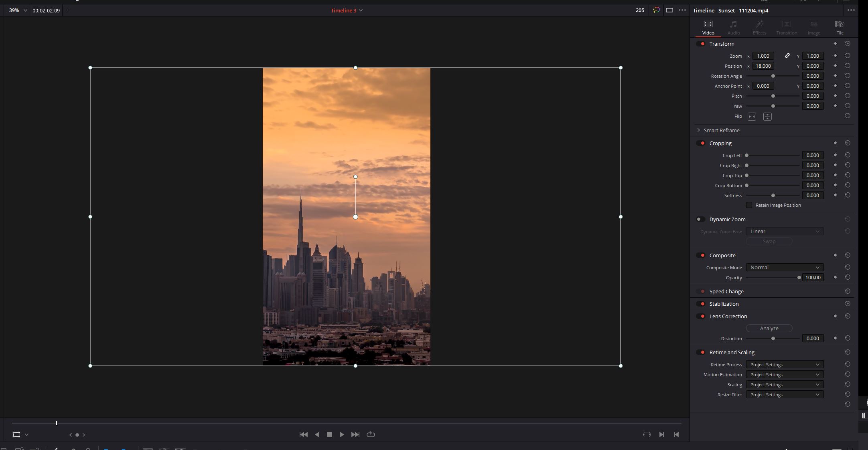Screen dimensions: 868x450
Task: Switch to the Effects inspector tab
Action: tap(759, 28)
